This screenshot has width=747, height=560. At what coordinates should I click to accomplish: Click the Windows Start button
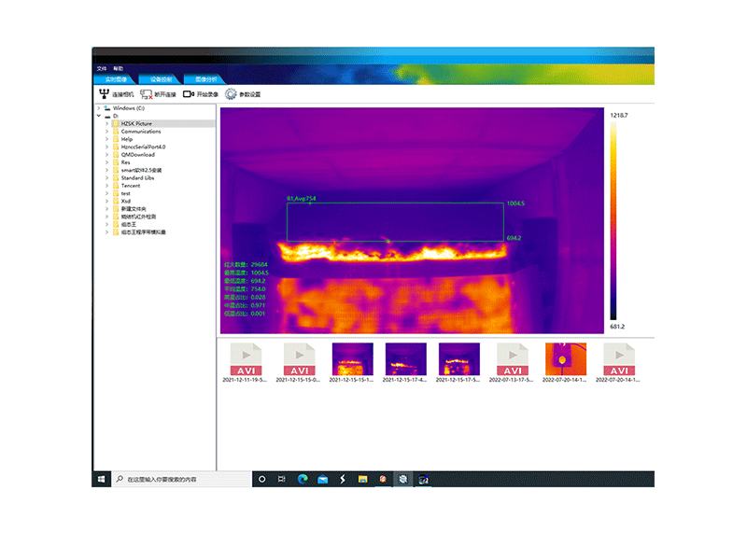pos(101,479)
